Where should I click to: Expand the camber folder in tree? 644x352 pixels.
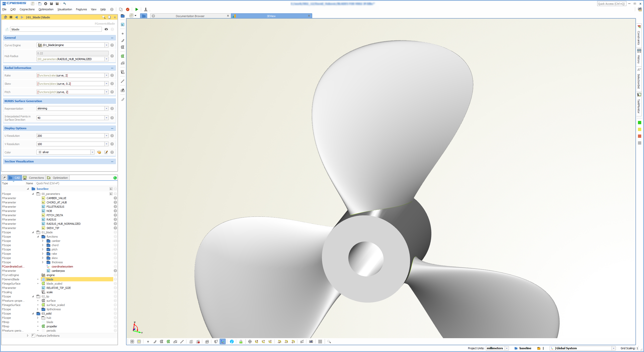click(x=43, y=241)
